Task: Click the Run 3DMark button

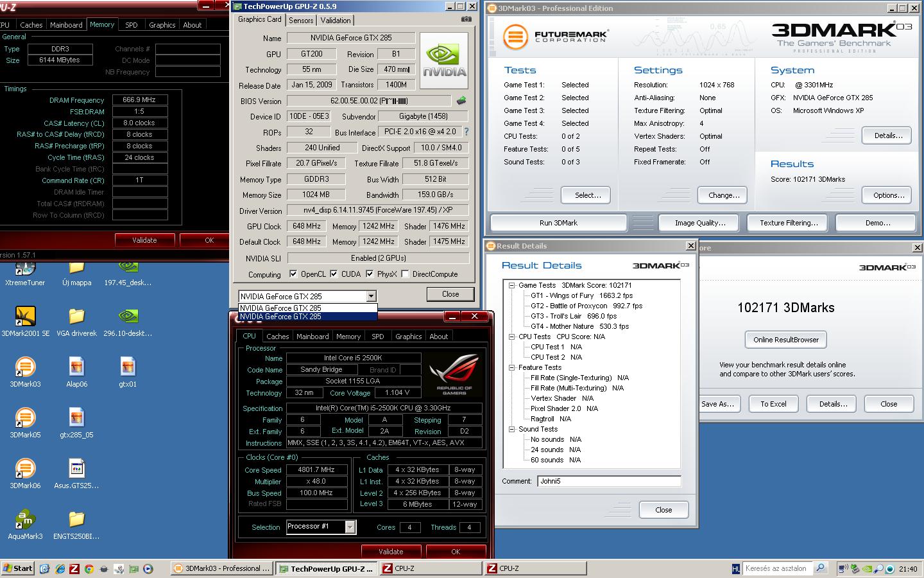Action: click(558, 223)
